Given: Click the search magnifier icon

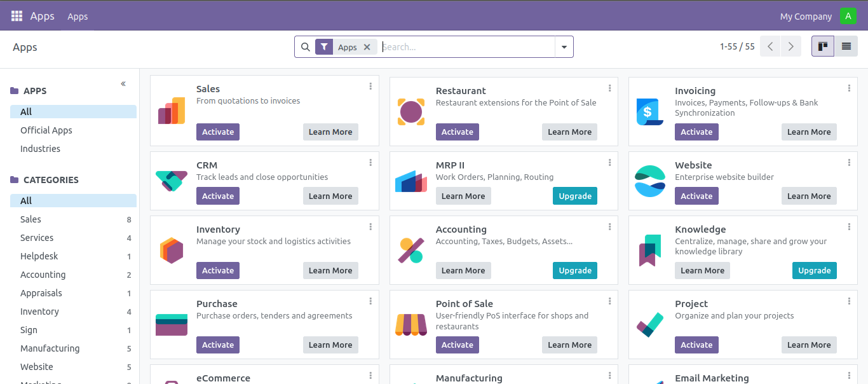Looking at the screenshot, I should pyautogui.click(x=305, y=47).
